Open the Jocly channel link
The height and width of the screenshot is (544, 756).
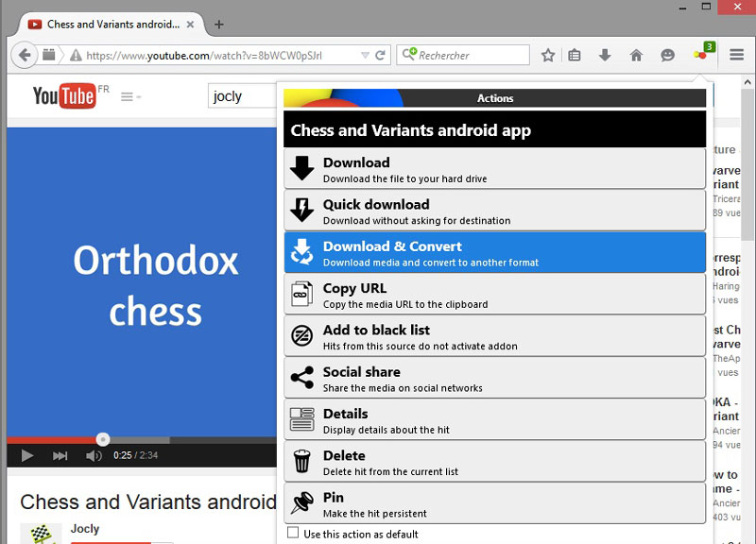pos(85,529)
